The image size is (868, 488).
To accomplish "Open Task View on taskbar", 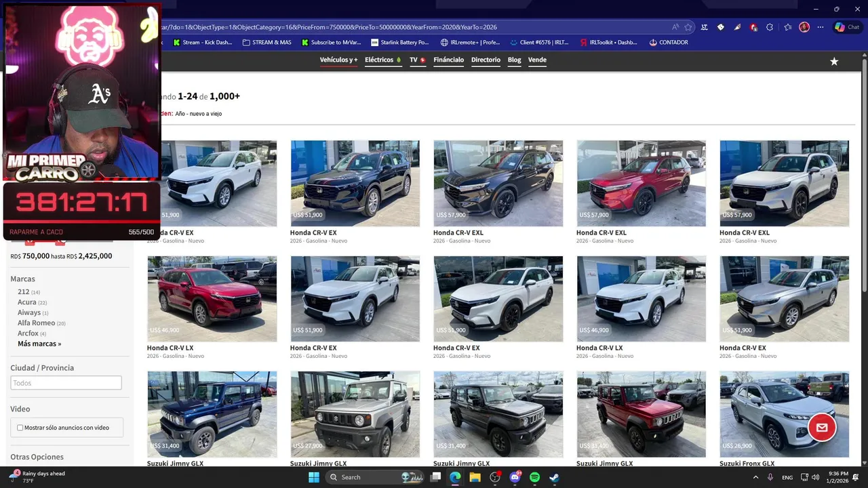I will click(436, 477).
